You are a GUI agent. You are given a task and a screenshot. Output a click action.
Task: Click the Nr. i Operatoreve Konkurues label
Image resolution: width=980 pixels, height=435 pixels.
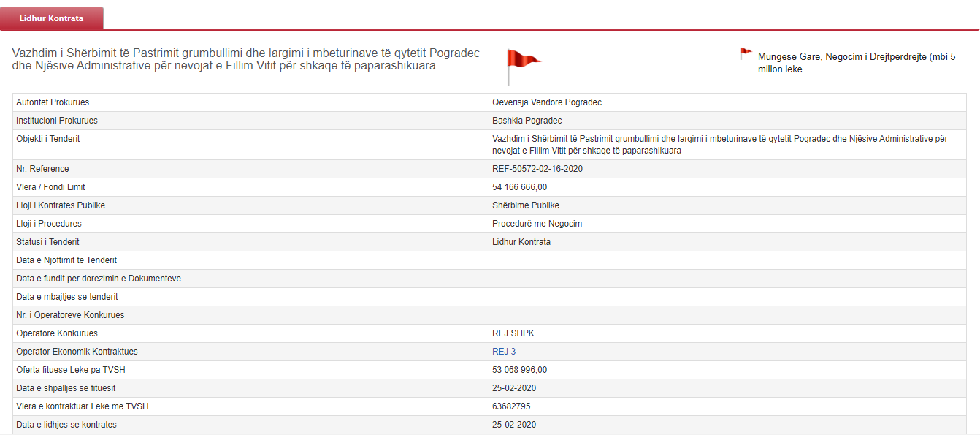70,315
